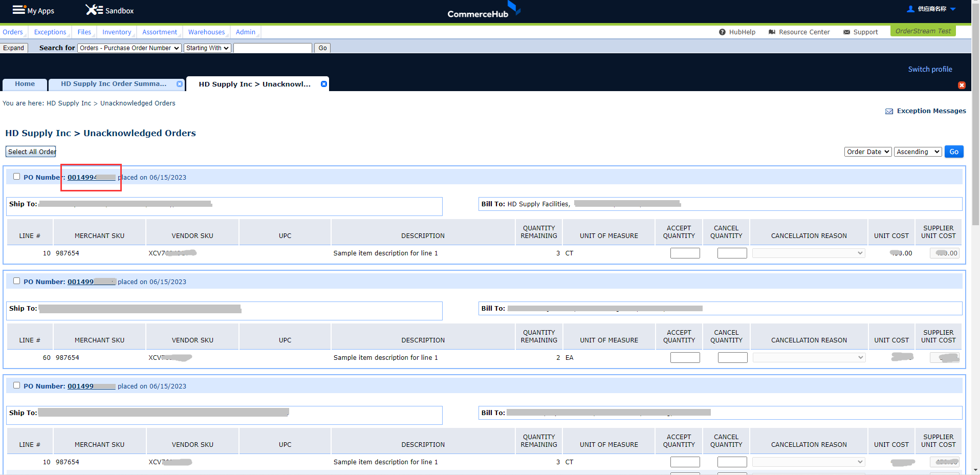980x475 pixels.
Task: Open the Starting With dropdown
Action: (x=207, y=48)
